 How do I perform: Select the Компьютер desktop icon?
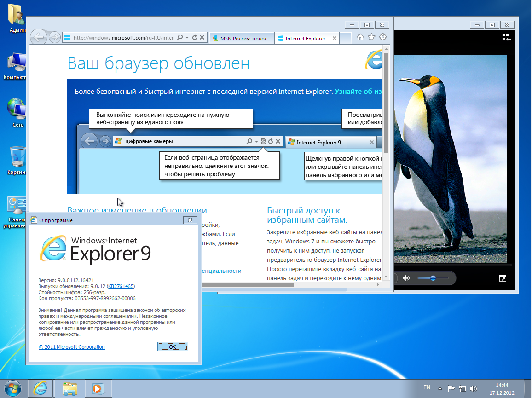pyautogui.click(x=15, y=66)
